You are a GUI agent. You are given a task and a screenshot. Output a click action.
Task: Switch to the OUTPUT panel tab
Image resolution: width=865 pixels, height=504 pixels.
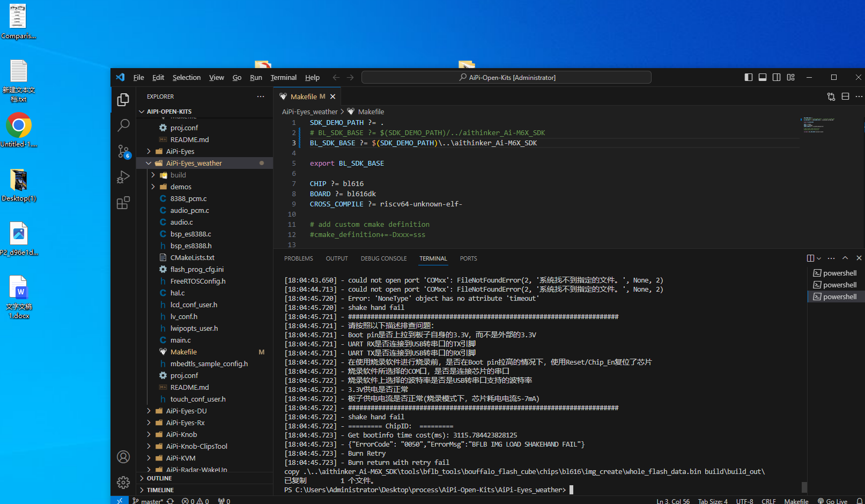[337, 258]
